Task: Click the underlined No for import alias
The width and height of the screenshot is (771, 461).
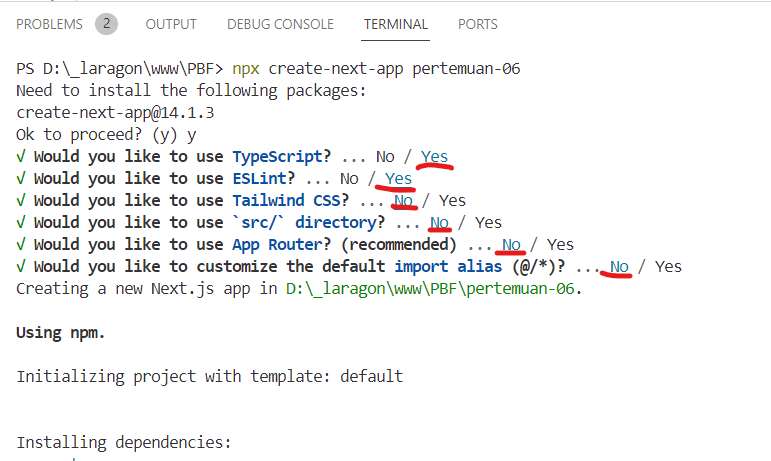Action: click(620, 266)
